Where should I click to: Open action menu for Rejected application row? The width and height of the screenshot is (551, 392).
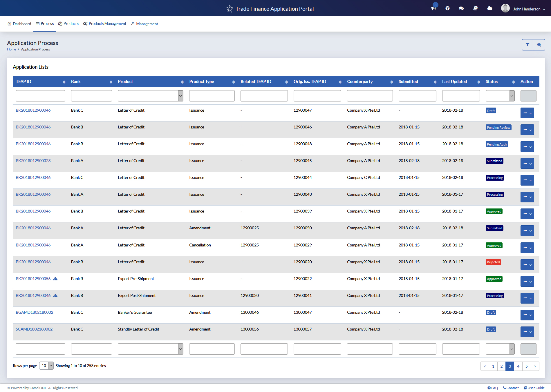pyautogui.click(x=527, y=265)
